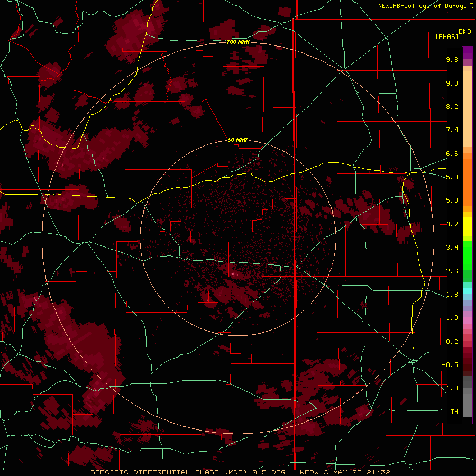Click the Specific Differential Phase (KDP) title caption
Screen dimensions: 476x476
(240, 472)
